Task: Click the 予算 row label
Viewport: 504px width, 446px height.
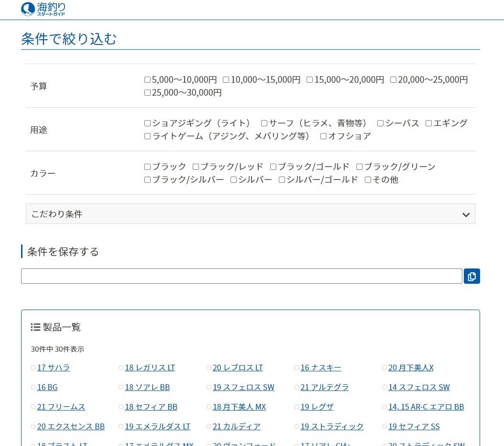Action: pos(39,86)
